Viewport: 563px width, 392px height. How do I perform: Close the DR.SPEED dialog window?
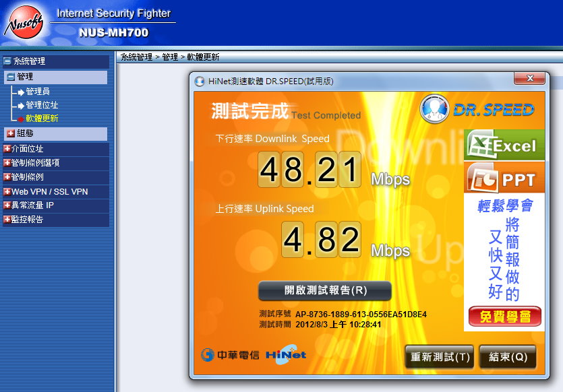click(x=529, y=78)
